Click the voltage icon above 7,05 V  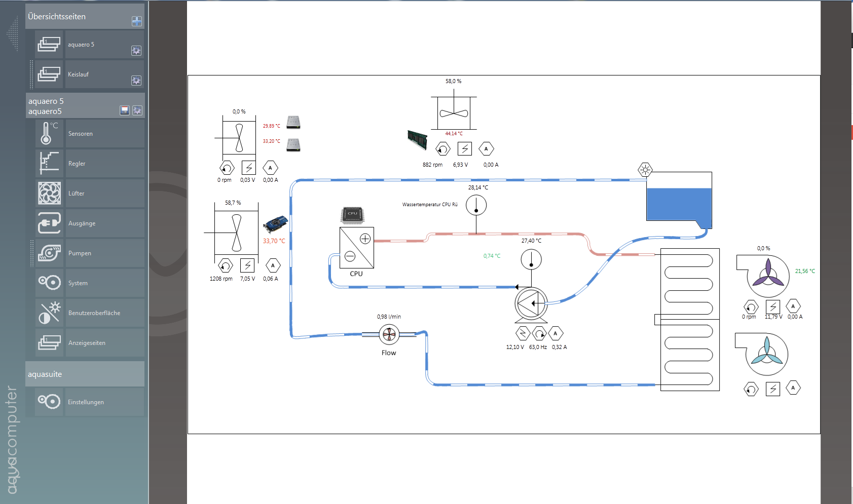pyautogui.click(x=247, y=265)
